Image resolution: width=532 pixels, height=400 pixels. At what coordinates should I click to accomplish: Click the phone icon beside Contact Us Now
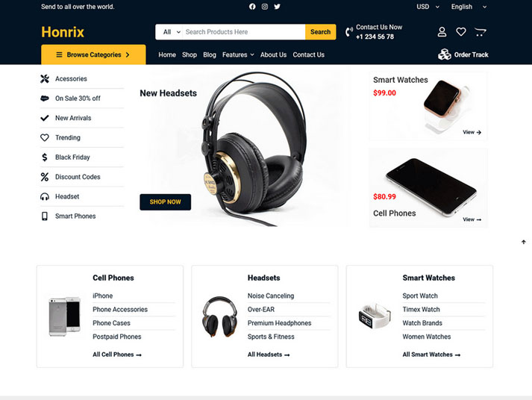pos(348,32)
